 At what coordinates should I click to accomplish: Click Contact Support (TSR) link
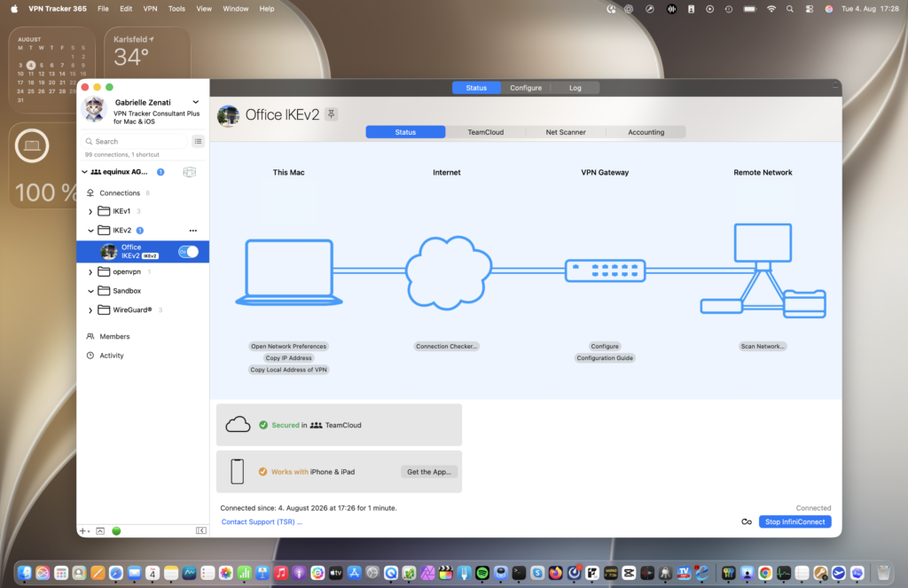262,522
